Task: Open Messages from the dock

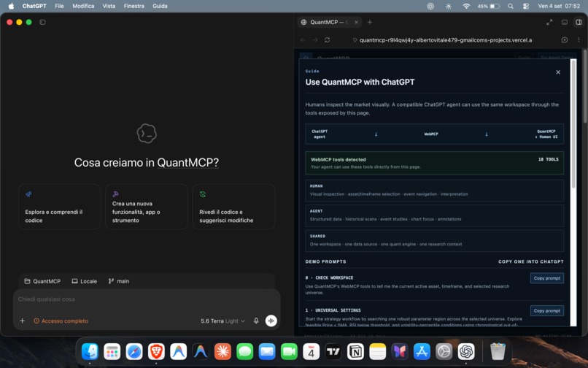Action: tap(245, 351)
